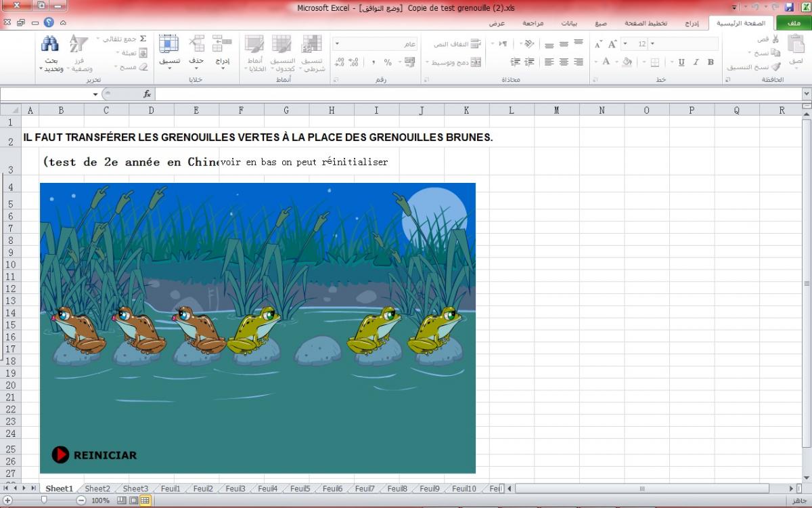Toggle Underline formatting button
Image resolution: width=812 pixels, height=508 pixels.
[681, 62]
